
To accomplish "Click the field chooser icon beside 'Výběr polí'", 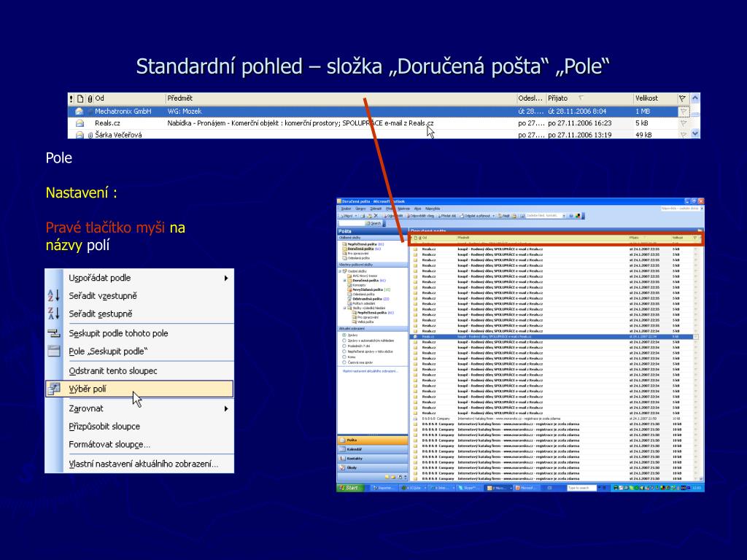I will pos(53,389).
